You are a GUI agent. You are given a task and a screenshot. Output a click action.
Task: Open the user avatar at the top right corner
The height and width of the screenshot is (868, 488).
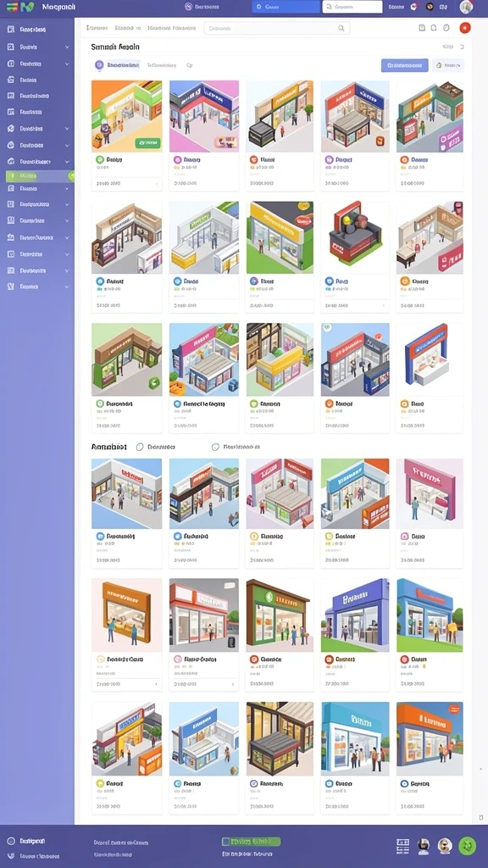(x=466, y=7)
